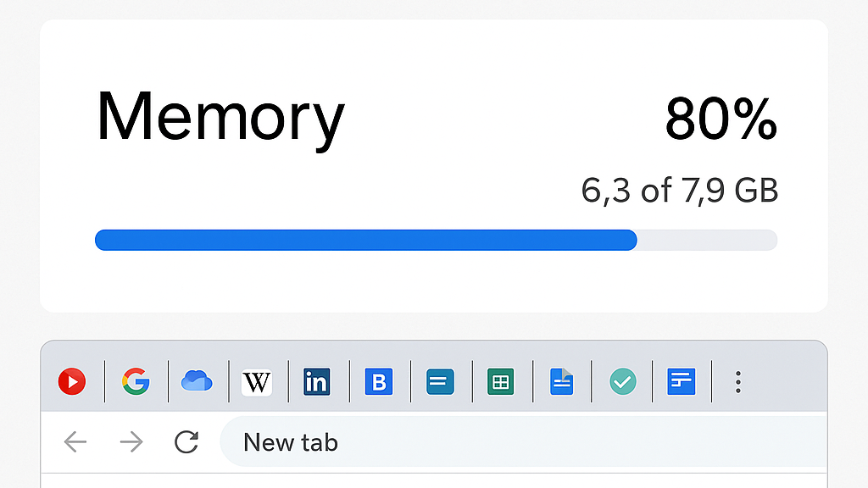Open the Google Sheets bookmark
Image resolution: width=868 pixels, height=488 pixels.
(x=502, y=381)
